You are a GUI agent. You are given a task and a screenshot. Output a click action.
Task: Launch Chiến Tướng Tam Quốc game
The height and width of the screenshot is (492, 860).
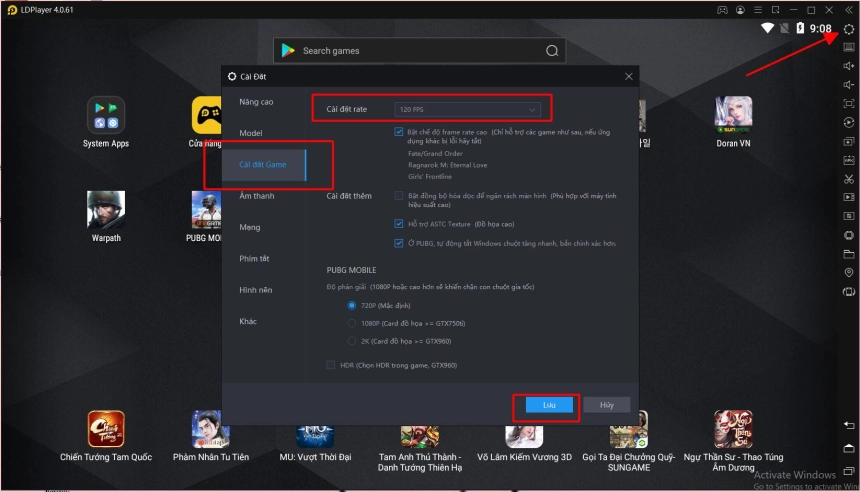[106, 428]
